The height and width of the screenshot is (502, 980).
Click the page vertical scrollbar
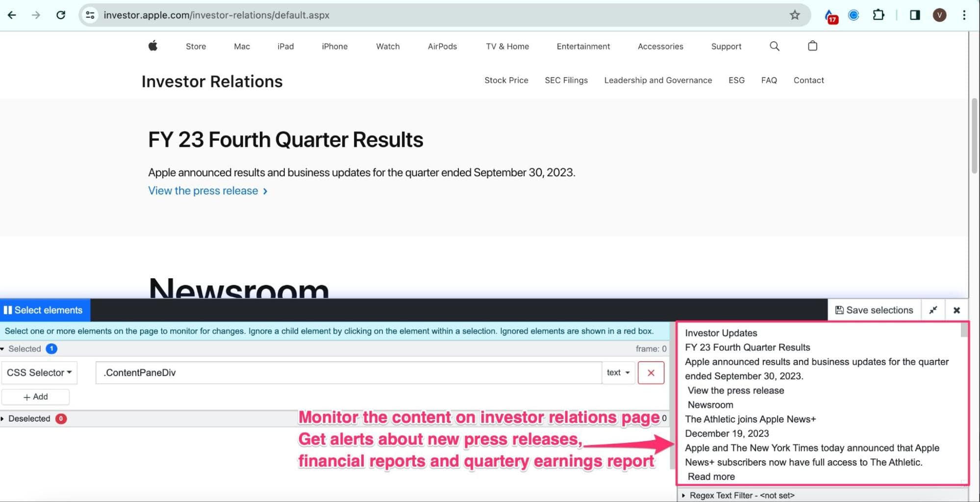pos(974,136)
